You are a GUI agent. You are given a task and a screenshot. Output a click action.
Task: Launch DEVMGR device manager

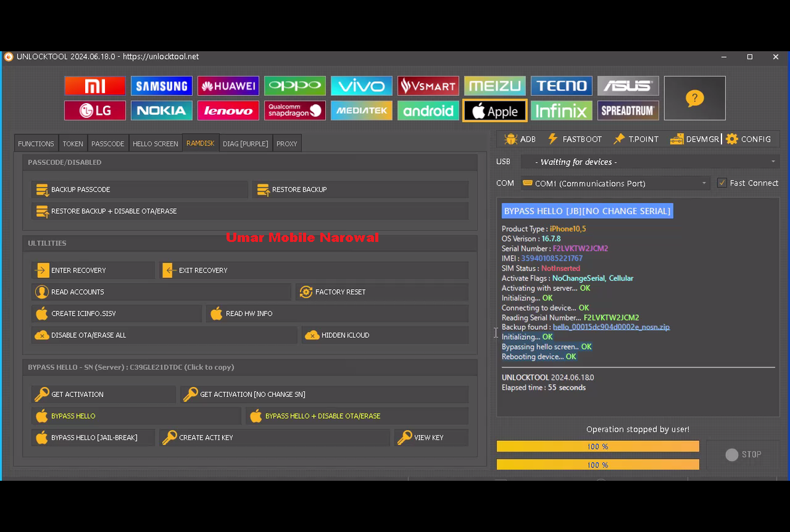695,139
